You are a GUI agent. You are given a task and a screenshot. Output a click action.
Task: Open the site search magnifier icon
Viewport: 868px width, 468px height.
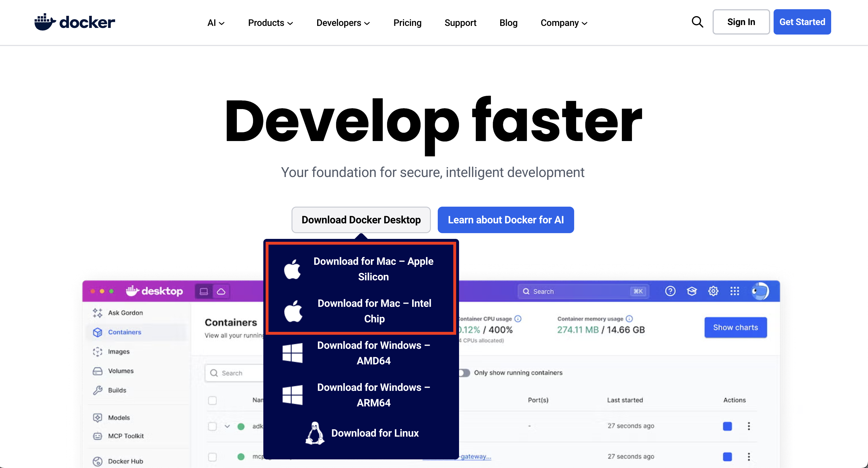tap(697, 22)
